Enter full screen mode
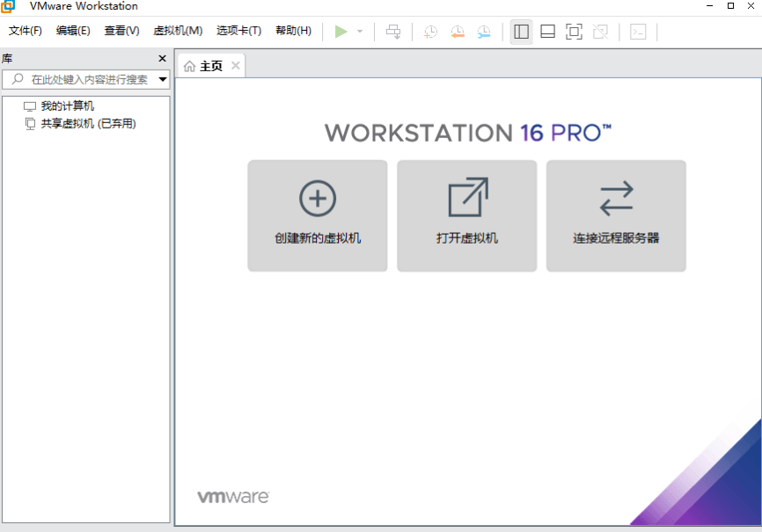762x532 pixels. coord(574,32)
